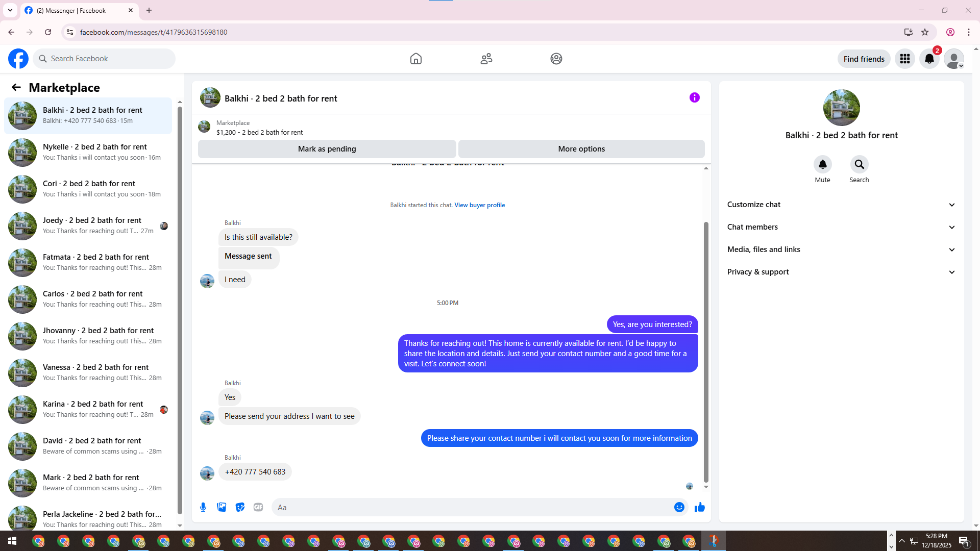Open Karina's chat thread

88,409
